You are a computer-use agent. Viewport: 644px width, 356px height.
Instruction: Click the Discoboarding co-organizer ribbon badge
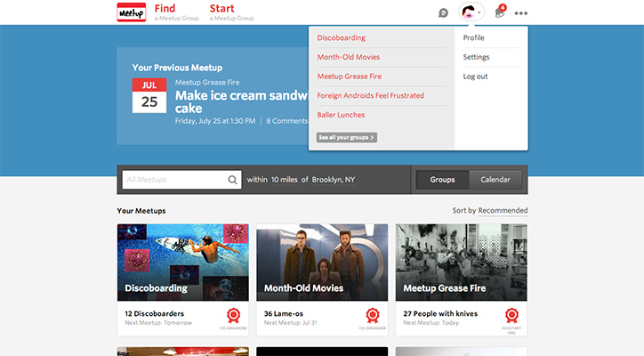coord(233,316)
